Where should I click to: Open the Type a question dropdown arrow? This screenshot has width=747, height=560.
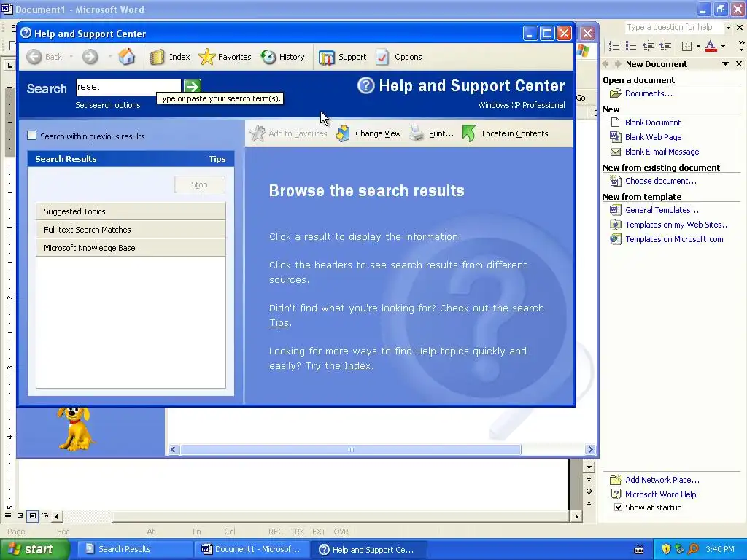(x=728, y=28)
